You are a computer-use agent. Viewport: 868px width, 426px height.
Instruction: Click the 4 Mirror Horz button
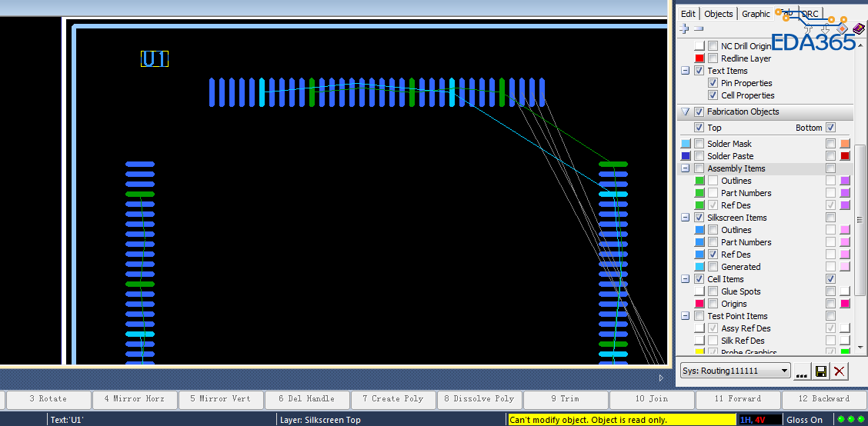[134, 399]
